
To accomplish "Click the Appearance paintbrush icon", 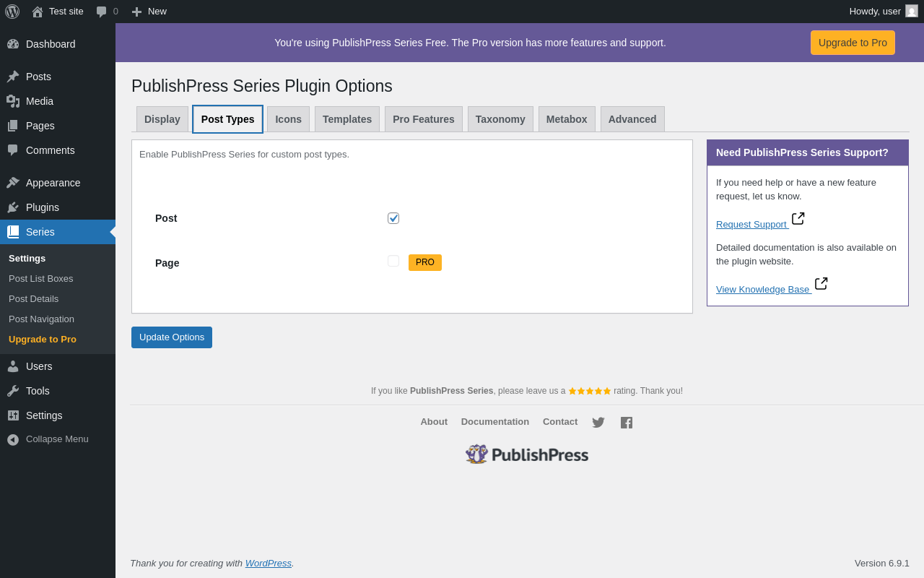I will (13, 183).
